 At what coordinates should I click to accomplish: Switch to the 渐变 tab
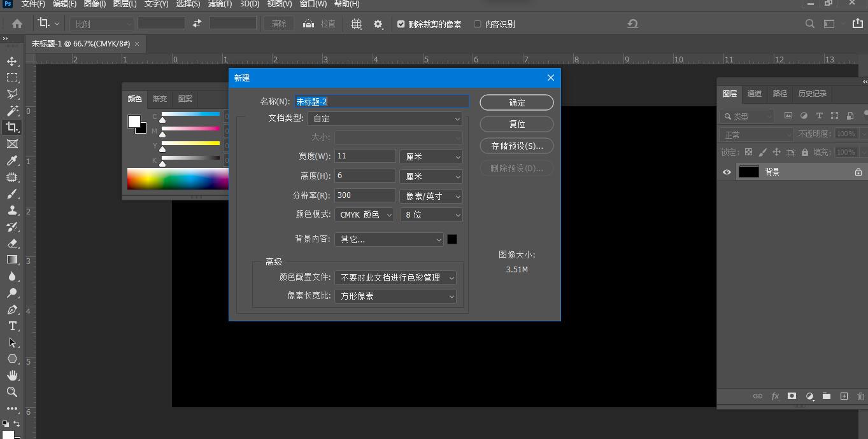click(160, 99)
